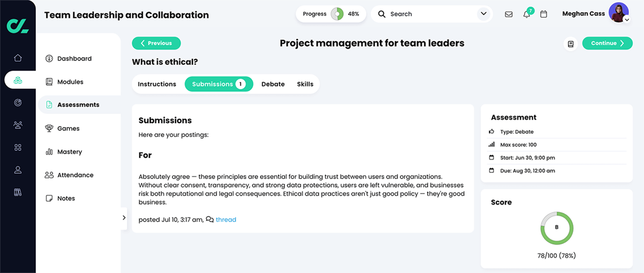Click the Progress 48% indicator
Viewport: 644px width, 273px height.
(x=331, y=14)
